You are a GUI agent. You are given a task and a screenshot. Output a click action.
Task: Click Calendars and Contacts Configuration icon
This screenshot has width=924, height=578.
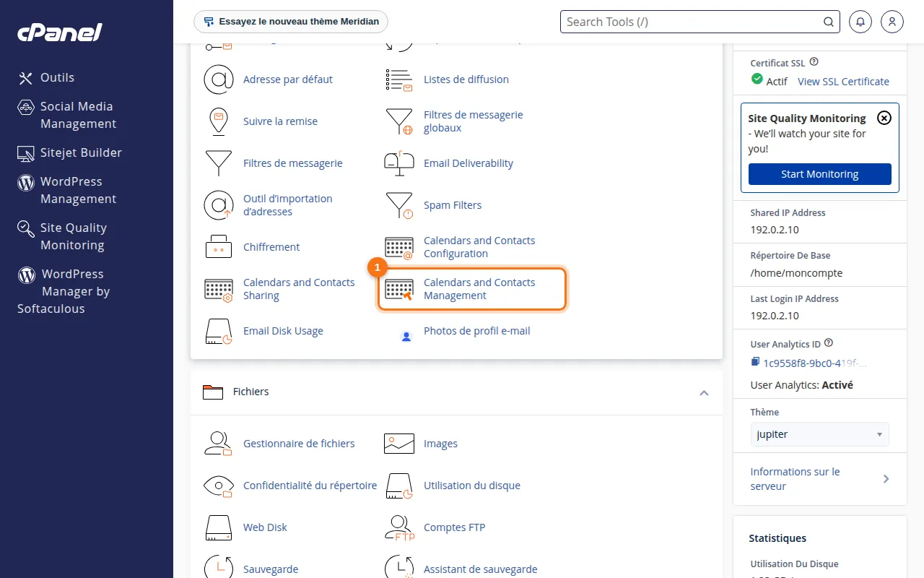398,247
